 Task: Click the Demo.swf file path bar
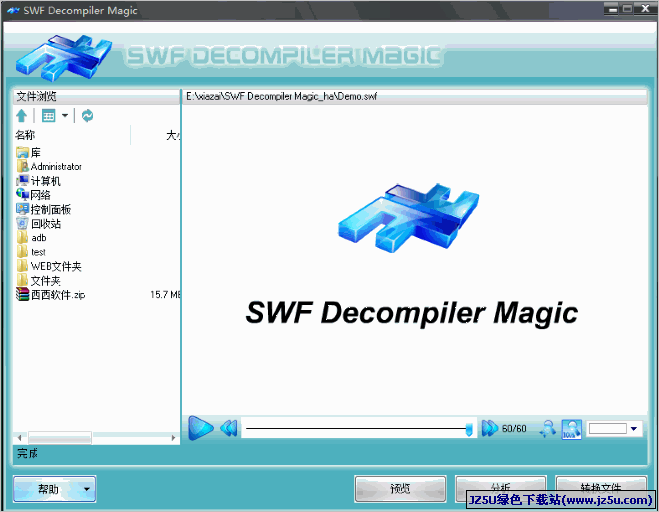[414, 96]
